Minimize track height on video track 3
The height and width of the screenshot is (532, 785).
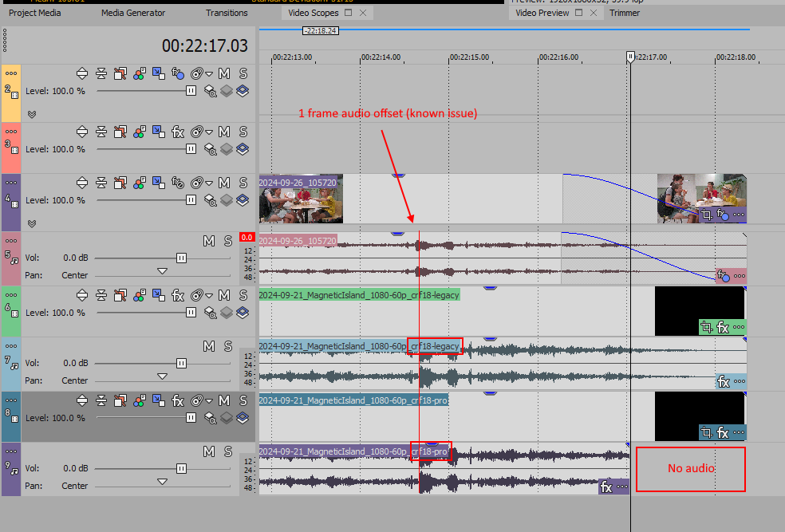click(101, 132)
